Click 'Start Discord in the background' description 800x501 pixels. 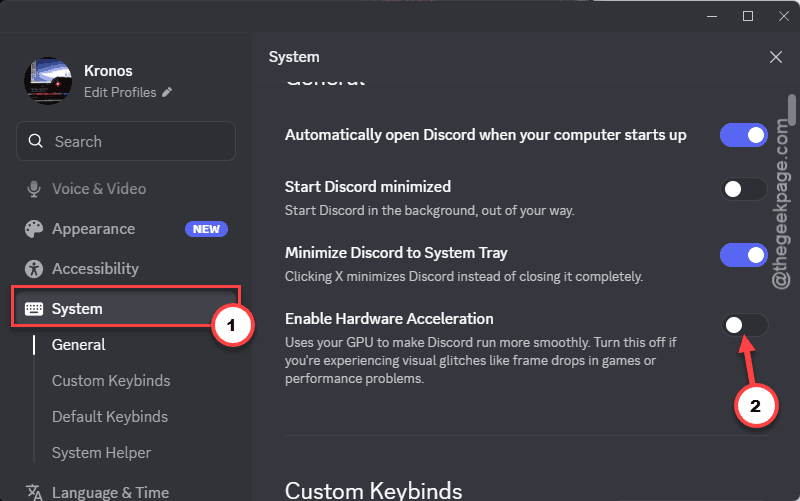coord(430,211)
